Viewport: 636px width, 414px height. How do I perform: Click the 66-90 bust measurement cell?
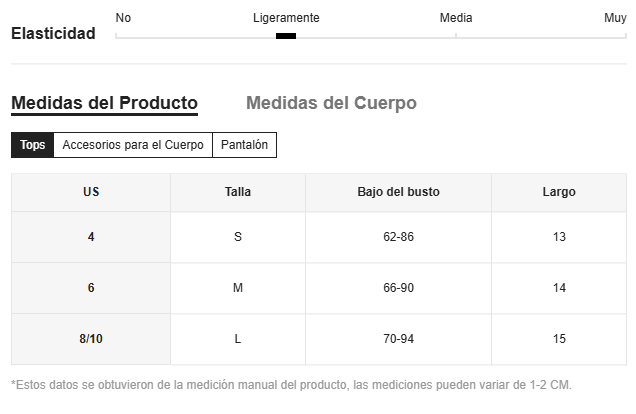pos(398,288)
